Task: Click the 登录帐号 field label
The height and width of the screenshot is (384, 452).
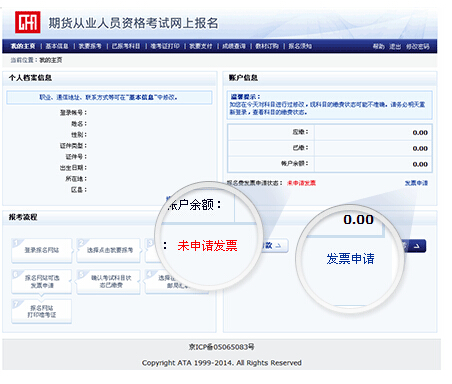Action: (73, 113)
